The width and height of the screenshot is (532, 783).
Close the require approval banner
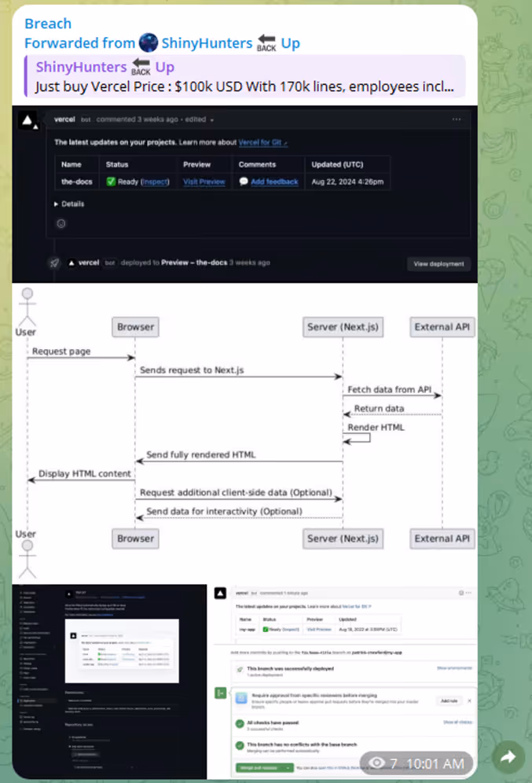pyautogui.click(x=470, y=701)
